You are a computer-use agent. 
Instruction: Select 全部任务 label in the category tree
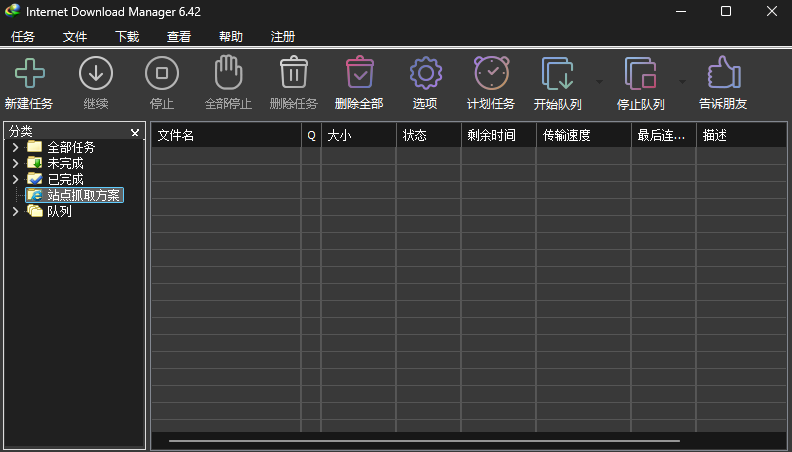coord(71,147)
